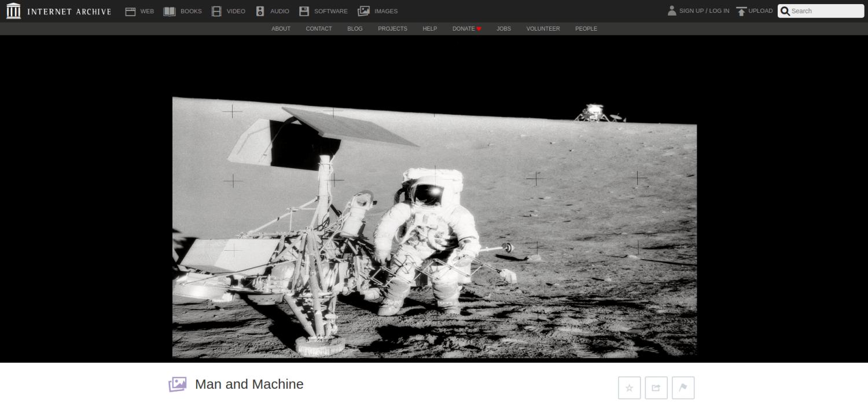Click the Donate link with heart

466,28
